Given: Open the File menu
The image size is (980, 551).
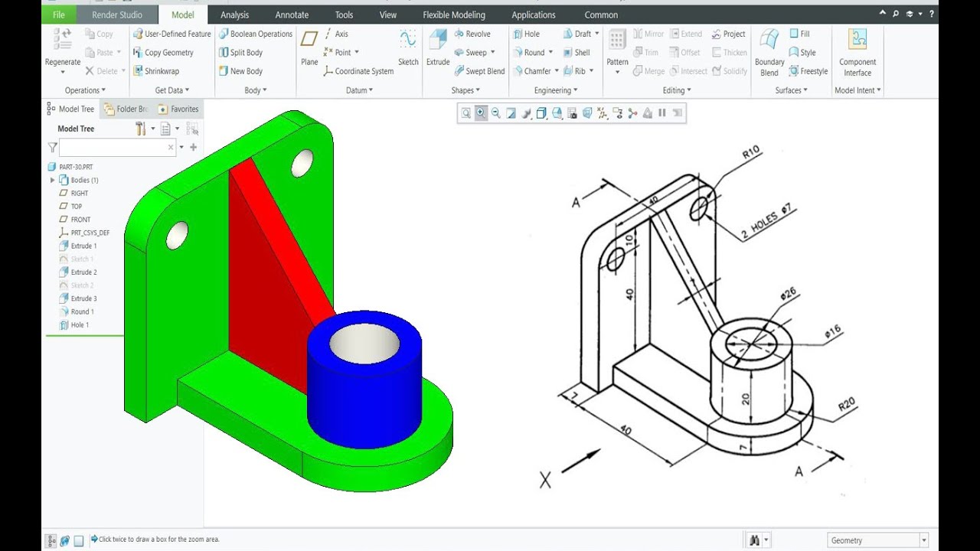Looking at the screenshot, I should (x=59, y=15).
